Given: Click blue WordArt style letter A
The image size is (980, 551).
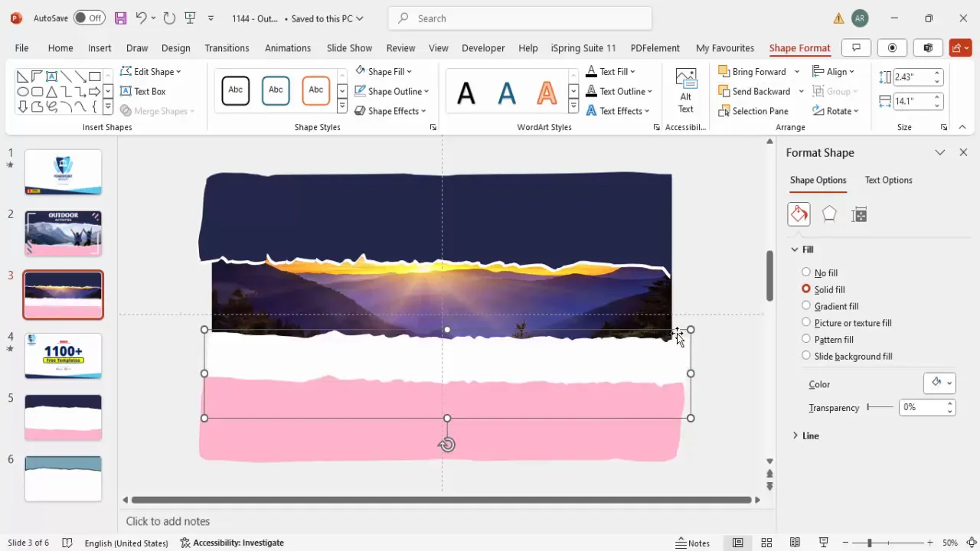Looking at the screenshot, I should pos(507,93).
